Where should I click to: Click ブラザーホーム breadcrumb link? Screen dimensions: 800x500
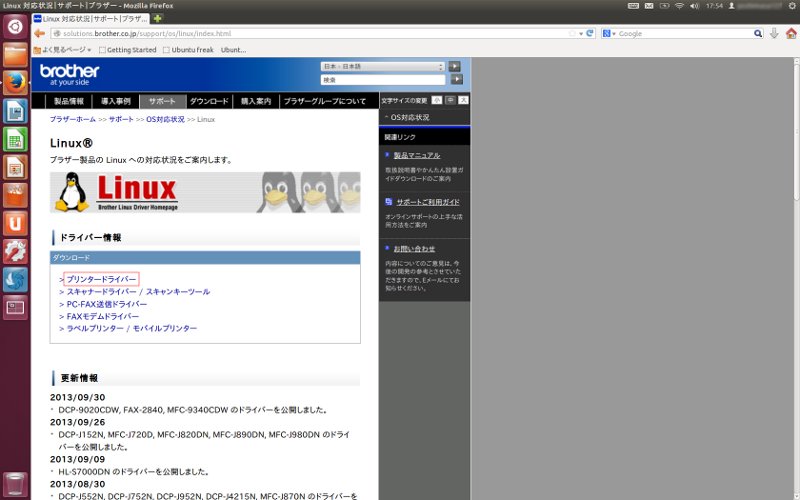point(72,119)
